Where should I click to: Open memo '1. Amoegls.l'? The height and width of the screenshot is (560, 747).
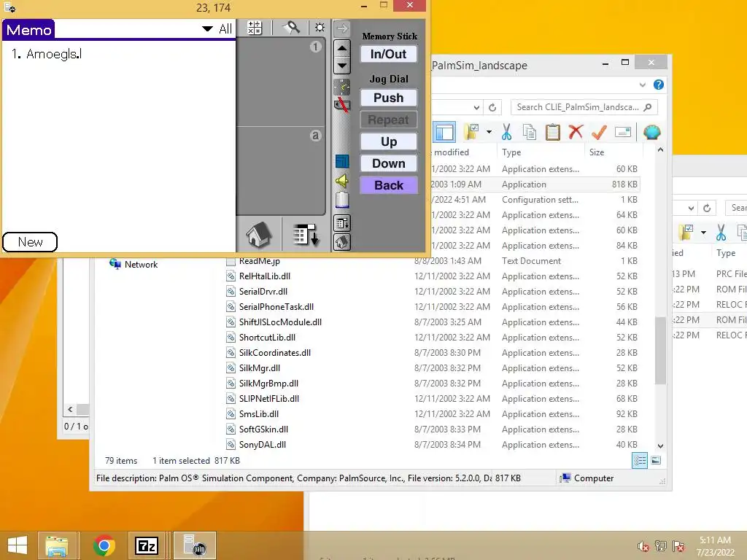(46, 54)
